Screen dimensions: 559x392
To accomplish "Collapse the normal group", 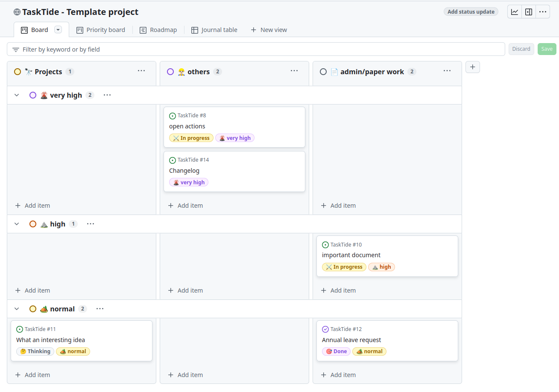I will [17, 309].
